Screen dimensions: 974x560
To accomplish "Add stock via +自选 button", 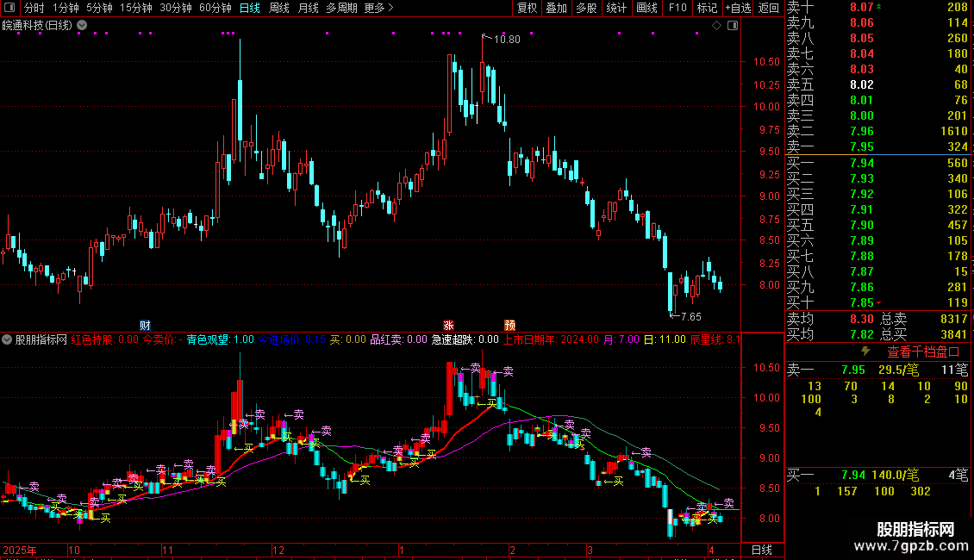I will coord(737,8).
